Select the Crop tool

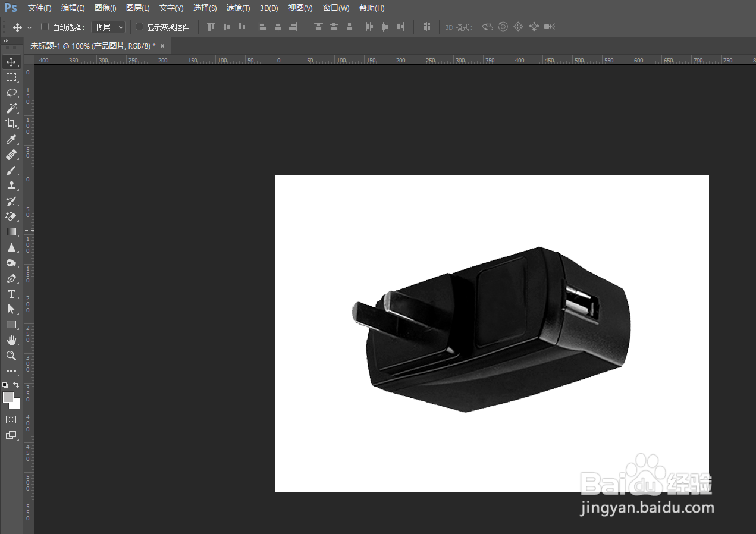click(11, 124)
